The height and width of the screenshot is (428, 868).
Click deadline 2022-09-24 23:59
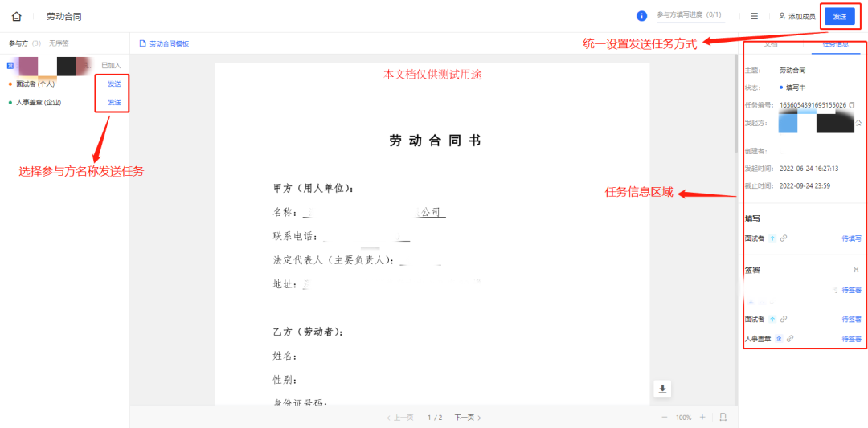click(x=805, y=185)
